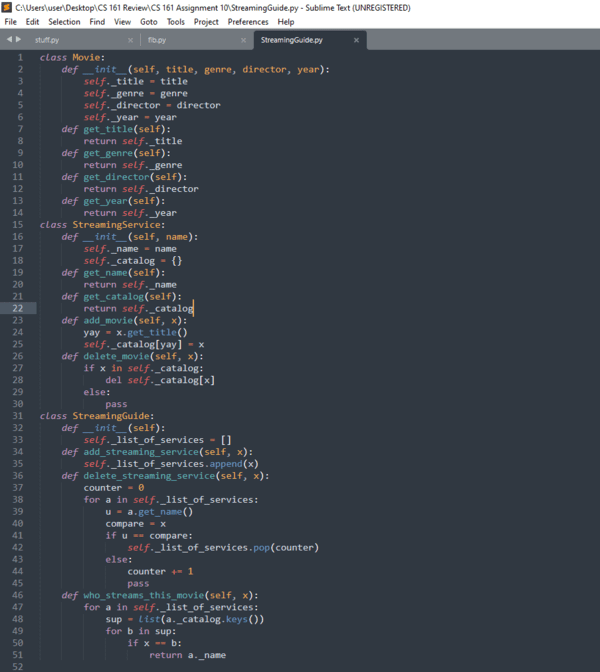Image resolution: width=600 pixels, height=672 pixels.
Task: Click the 'get_title' method name
Action: pyautogui.click(x=108, y=129)
